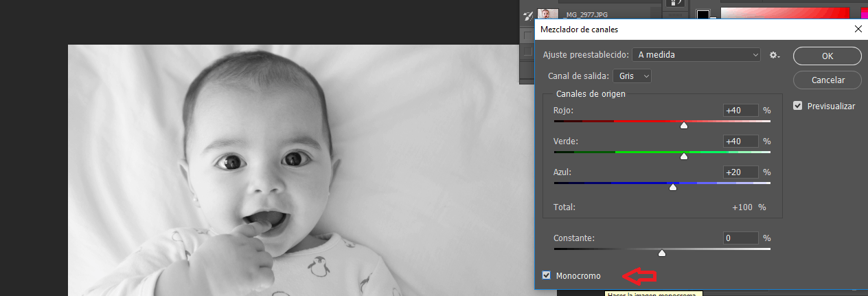Uncheck the Monocromo checkbox
The width and height of the screenshot is (868, 296).
pyautogui.click(x=547, y=275)
